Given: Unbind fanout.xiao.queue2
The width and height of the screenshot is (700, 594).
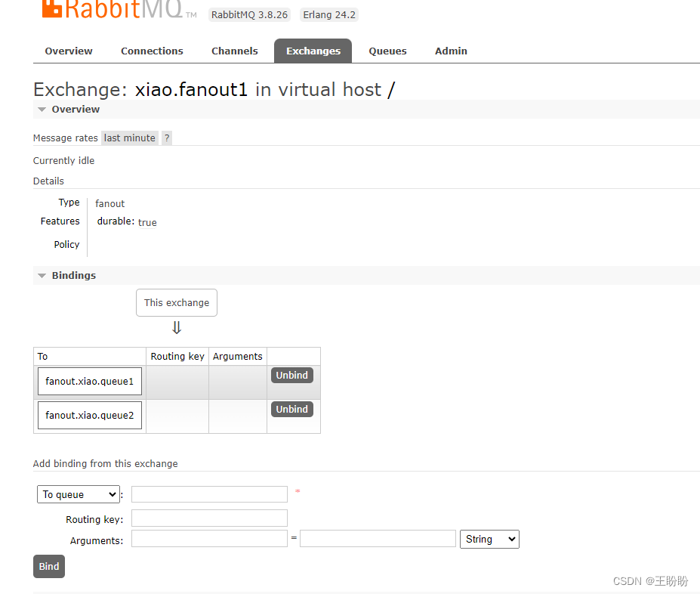Looking at the screenshot, I should click(292, 409).
